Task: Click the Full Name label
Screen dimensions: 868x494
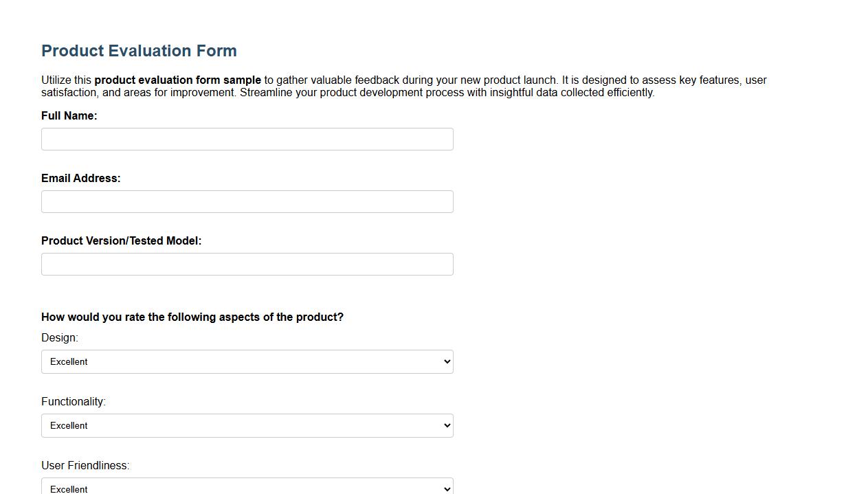Action: (x=69, y=115)
